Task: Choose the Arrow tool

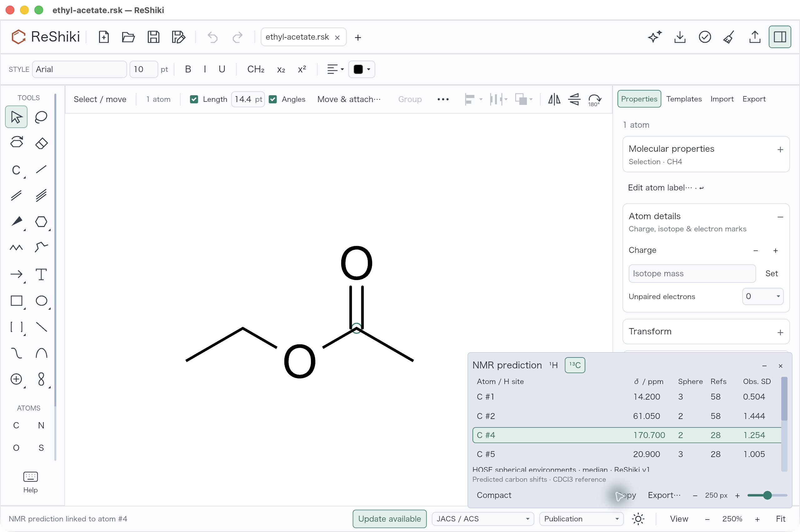Action: 16,274
